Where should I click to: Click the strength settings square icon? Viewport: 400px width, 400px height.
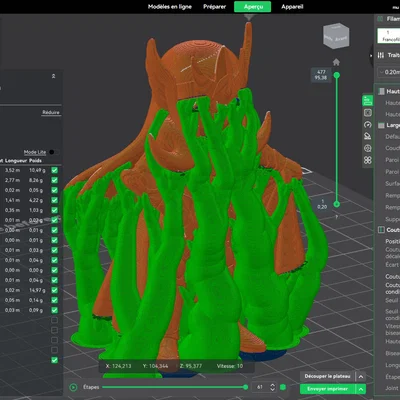point(368,113)
